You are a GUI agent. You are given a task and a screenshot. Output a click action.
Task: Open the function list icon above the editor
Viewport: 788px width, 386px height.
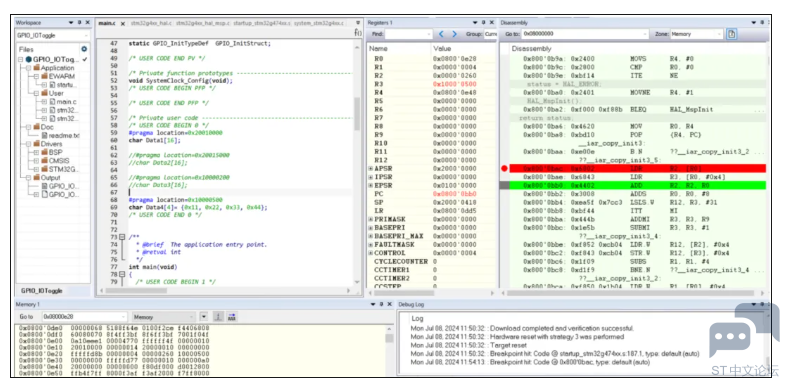(x=357, y=33)
